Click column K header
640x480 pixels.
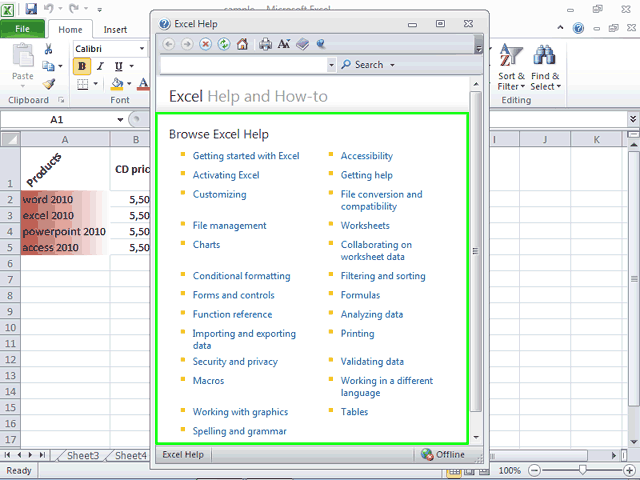[x=596, y=140]
